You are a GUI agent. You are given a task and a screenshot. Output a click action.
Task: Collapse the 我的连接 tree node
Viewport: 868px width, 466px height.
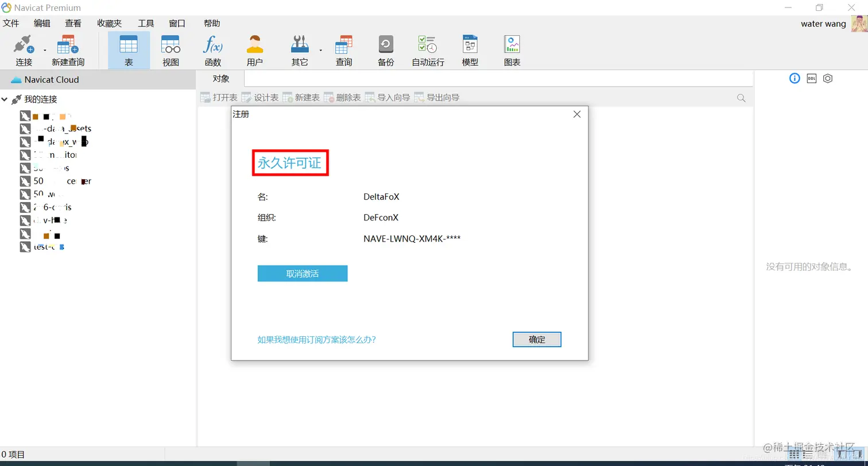point(5,100)
